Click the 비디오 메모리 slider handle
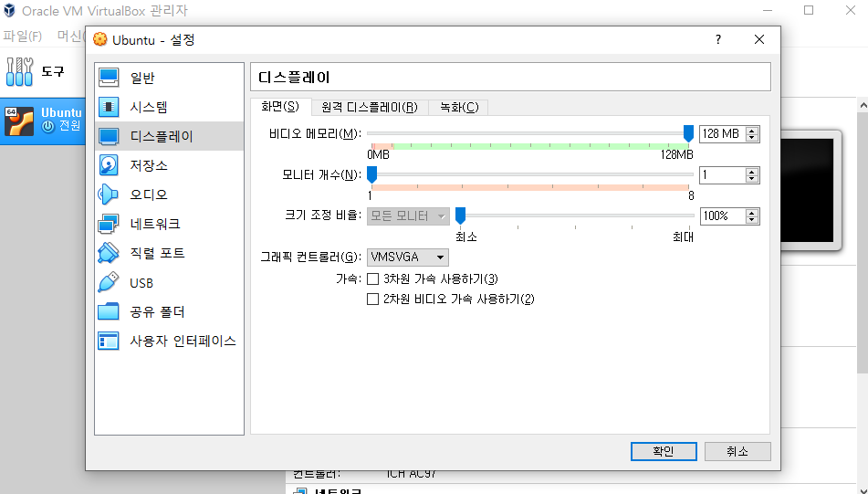The width and height of the screenshot is (868, 494). [688, 133]
